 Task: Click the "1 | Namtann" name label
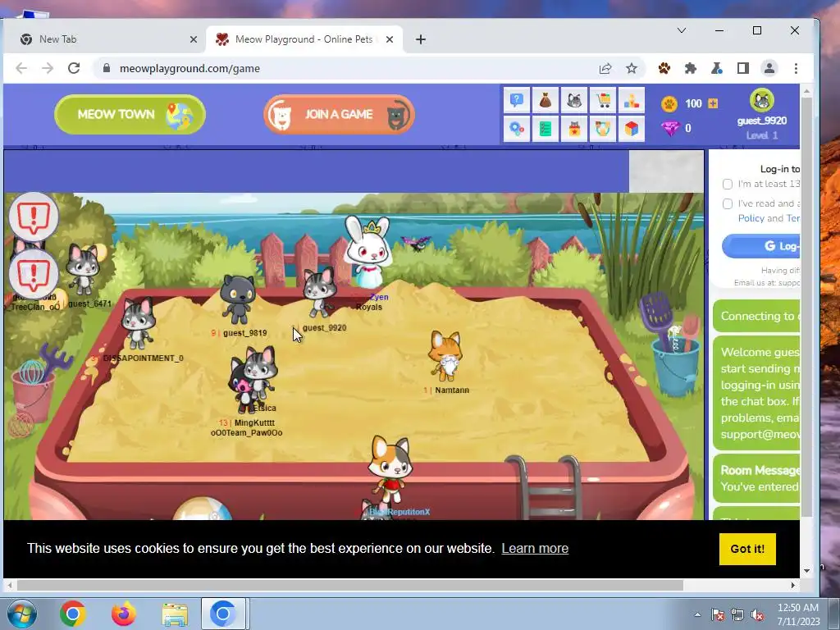pos(446,390)
